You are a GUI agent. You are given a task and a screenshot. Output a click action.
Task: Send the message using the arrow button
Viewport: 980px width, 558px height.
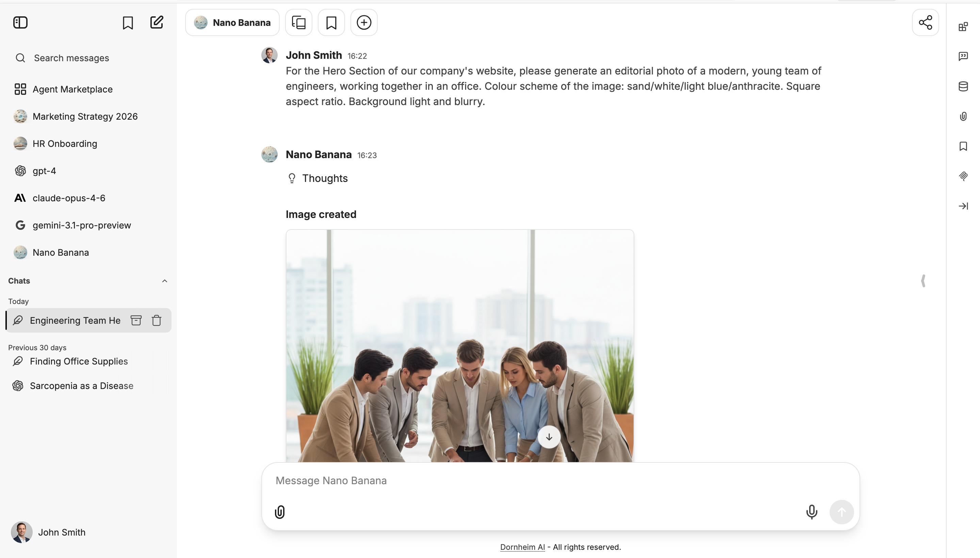pyautogui.click(x=842, y=512)
